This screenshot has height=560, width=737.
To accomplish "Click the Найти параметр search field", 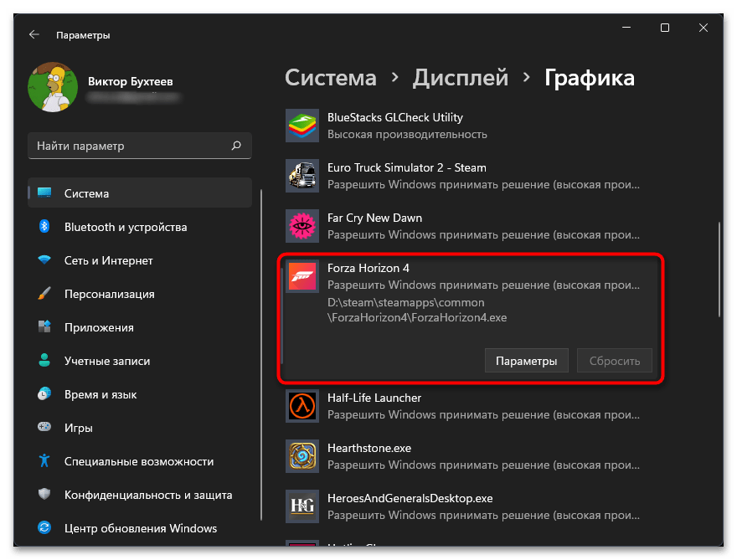I will click(x=140, y=146).
